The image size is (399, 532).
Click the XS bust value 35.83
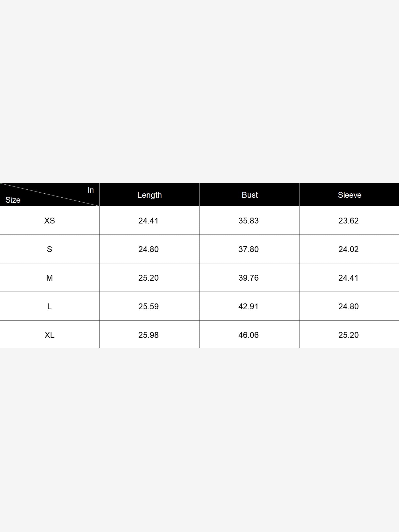coord(248,221)
